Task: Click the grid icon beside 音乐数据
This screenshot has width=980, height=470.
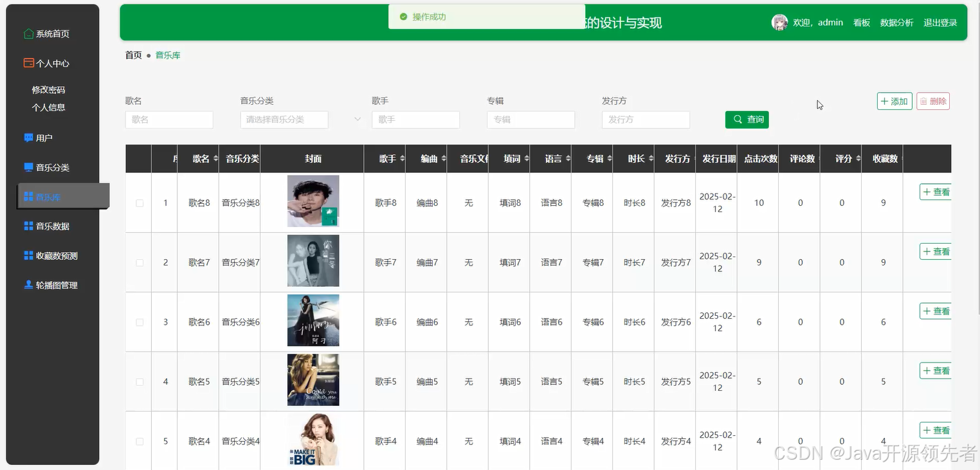Action: tap(28, 226)
